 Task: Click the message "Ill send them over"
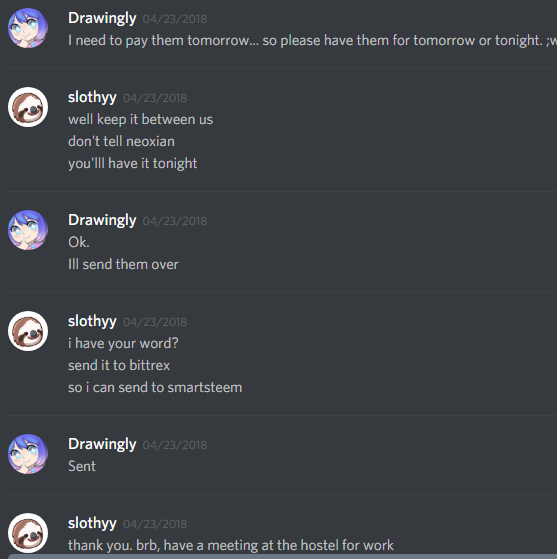123,265
